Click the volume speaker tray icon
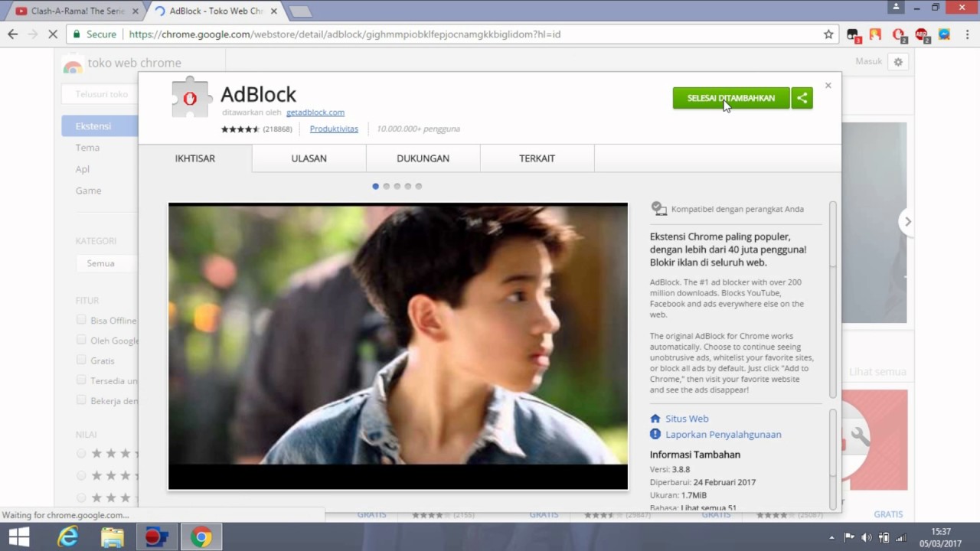Viewport: 980px width, 551px height. point(867,537)
